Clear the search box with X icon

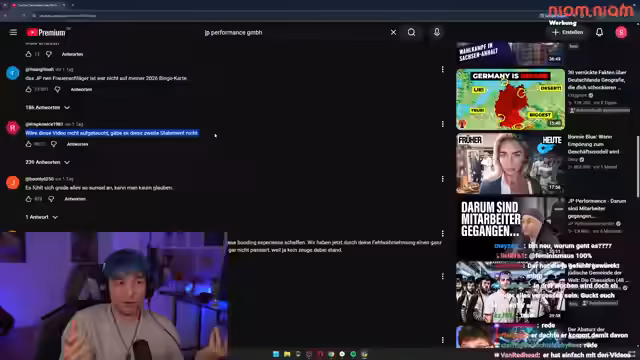point(393,32)
